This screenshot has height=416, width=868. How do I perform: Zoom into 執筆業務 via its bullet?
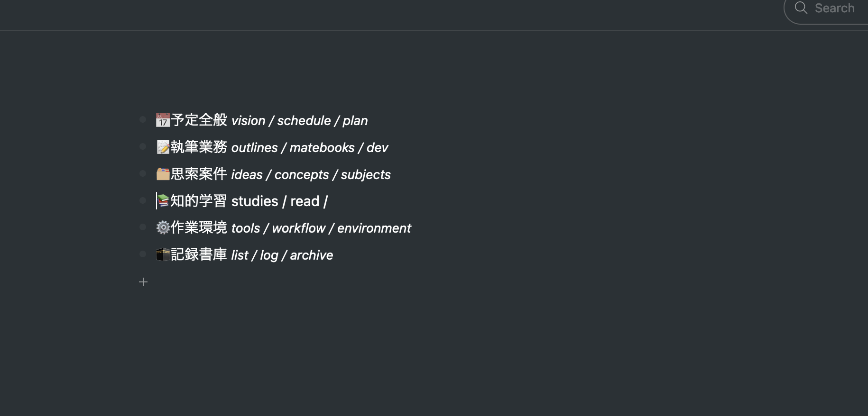click(143, 146)
